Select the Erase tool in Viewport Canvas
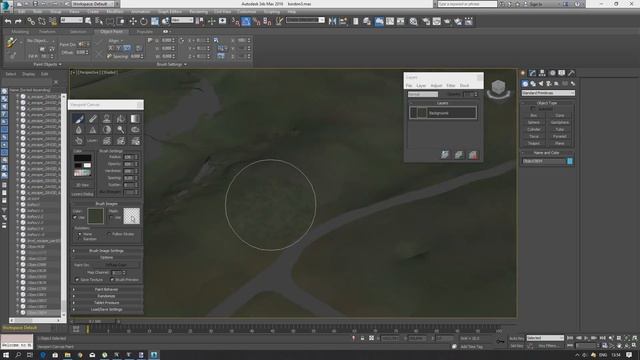The height and width of the screenshot is (360, 640). click(x=93, y=119)
